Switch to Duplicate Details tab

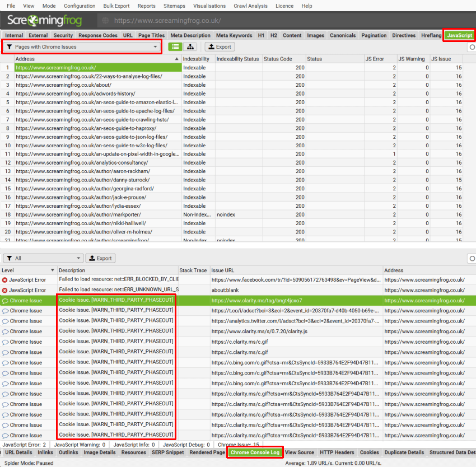404,452
